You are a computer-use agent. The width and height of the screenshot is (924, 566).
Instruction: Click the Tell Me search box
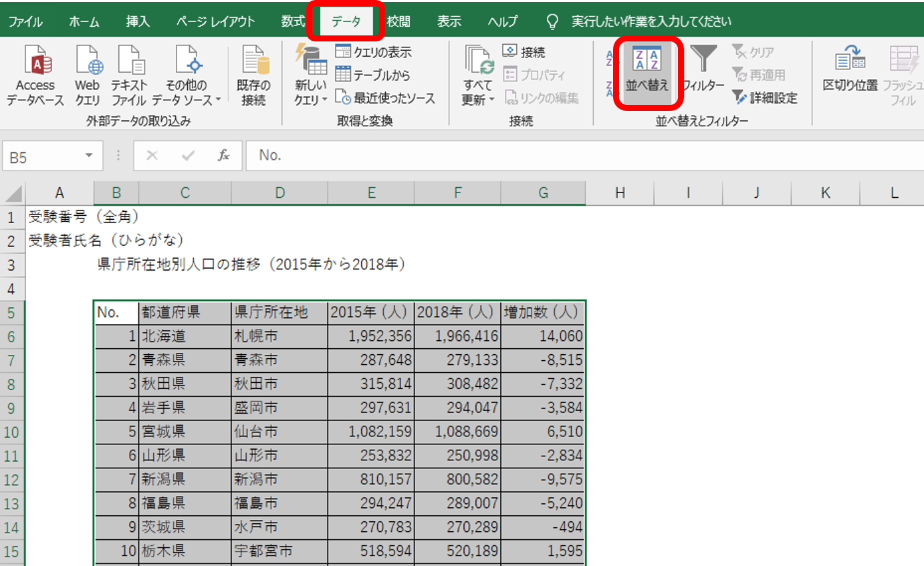point(651,21)
